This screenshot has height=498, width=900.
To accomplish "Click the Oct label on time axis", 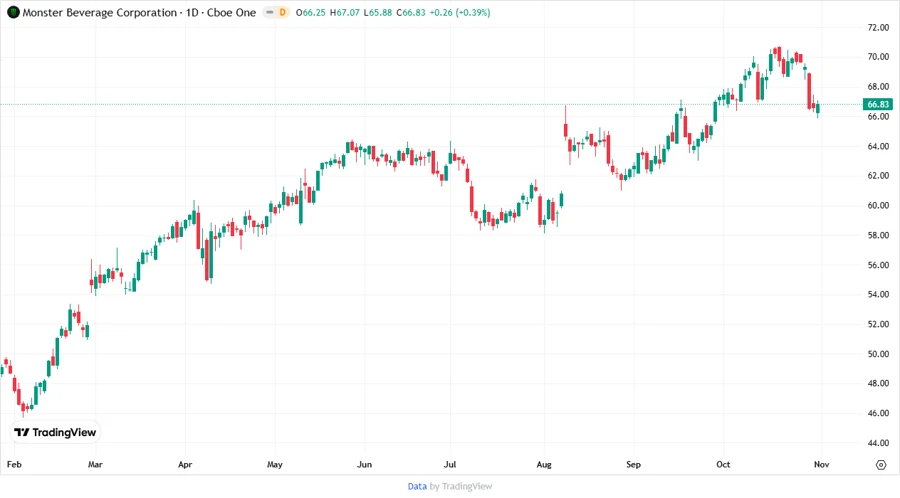I will [723, 464].
